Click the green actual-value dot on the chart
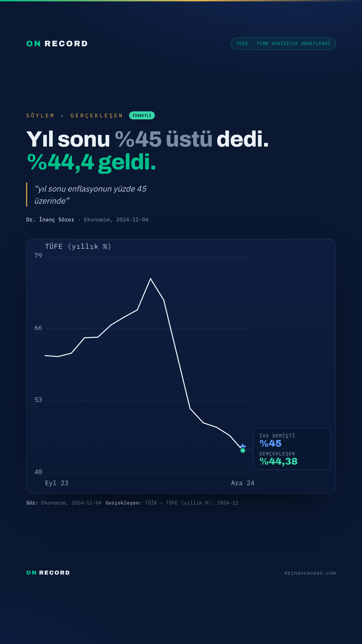Viewport: 362px width, 644px height. pos(243,450)
